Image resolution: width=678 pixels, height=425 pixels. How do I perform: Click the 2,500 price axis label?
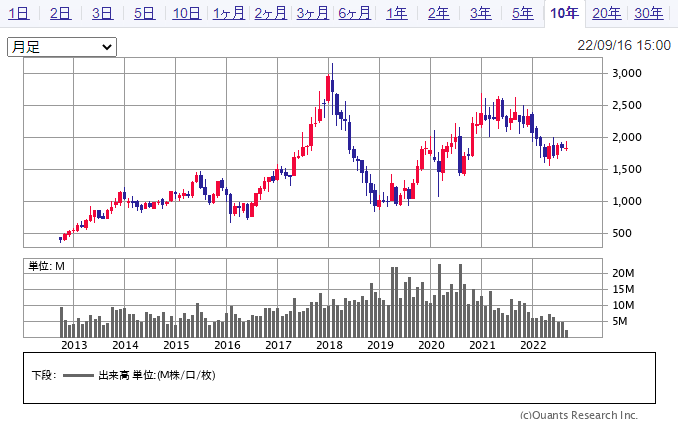(x=627, y=105)
